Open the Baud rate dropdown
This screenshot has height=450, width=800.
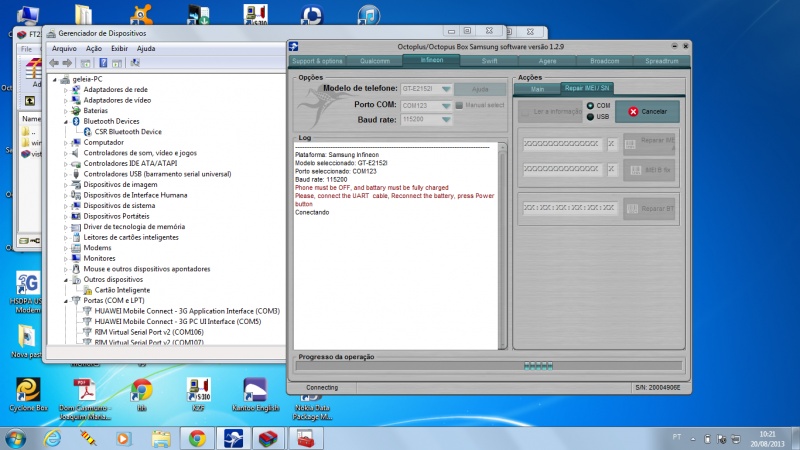tap(446, 119)
